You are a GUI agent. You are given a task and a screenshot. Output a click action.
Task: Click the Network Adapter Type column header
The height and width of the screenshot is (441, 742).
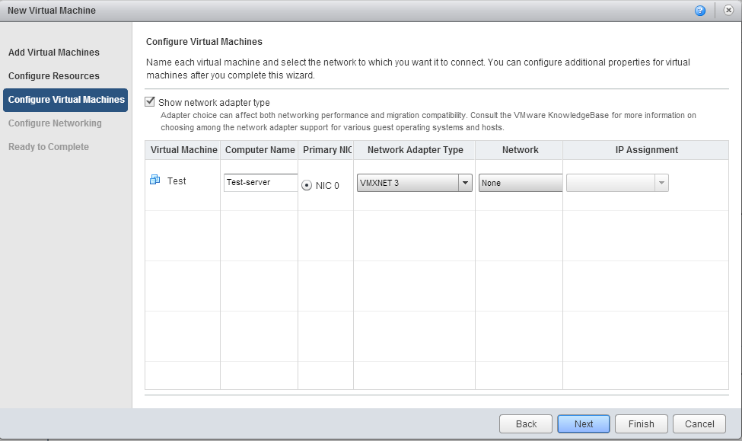(x=415, y=150)
